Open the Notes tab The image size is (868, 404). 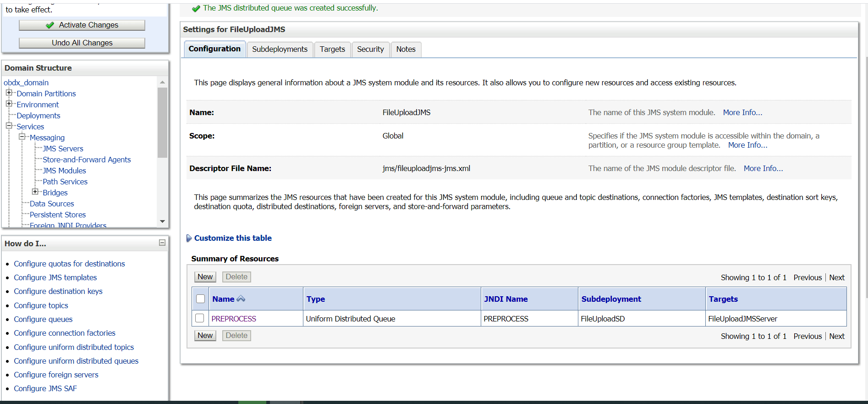point(406,49)
